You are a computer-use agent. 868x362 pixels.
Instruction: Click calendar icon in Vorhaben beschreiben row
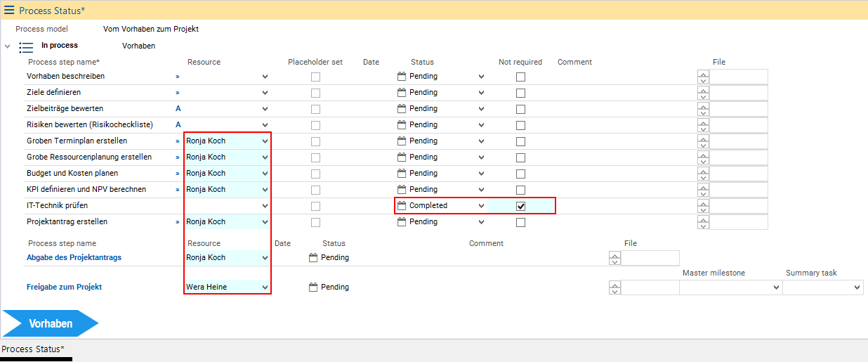402,76
